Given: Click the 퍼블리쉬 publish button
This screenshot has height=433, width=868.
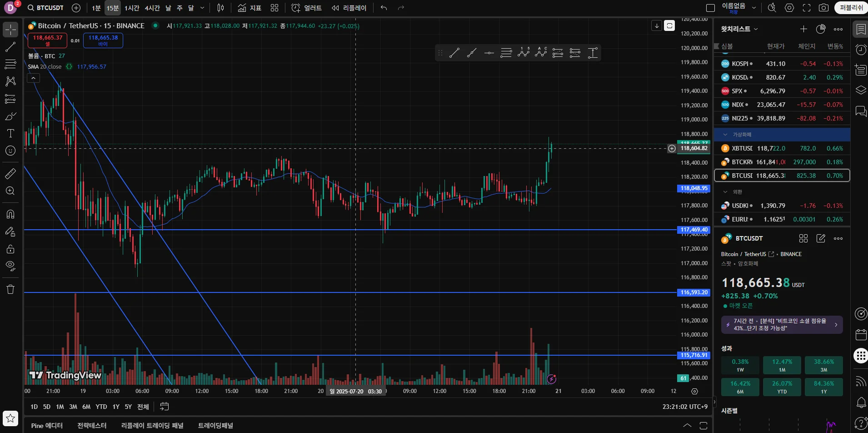Looking at the screenshot, I should click(x=851, y=8).
